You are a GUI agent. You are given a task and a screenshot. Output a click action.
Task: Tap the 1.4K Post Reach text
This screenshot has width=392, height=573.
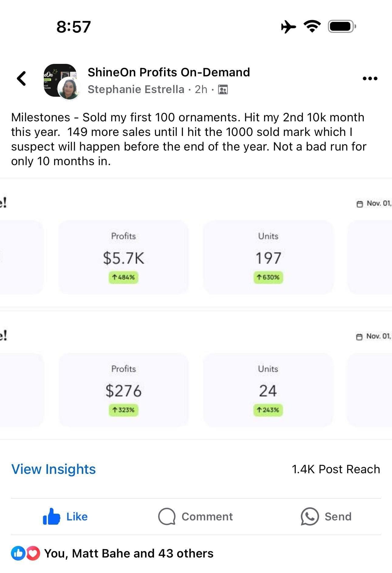click(336, 469)
